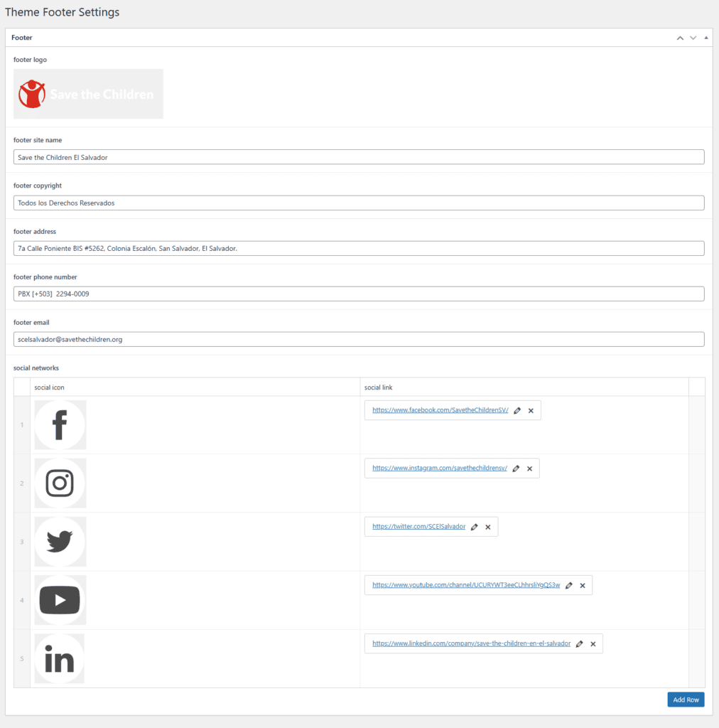Open the LinkedIn company link
719x728 pixels.
(471, 643)
